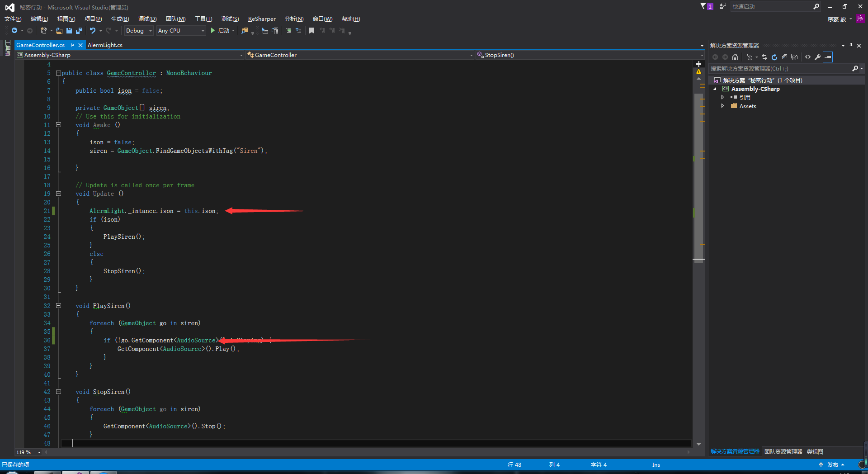Image resolution: width=868 pixels, height=474 pixels.
Task: Open the ReSharper menu
Action: click(262, 19)
